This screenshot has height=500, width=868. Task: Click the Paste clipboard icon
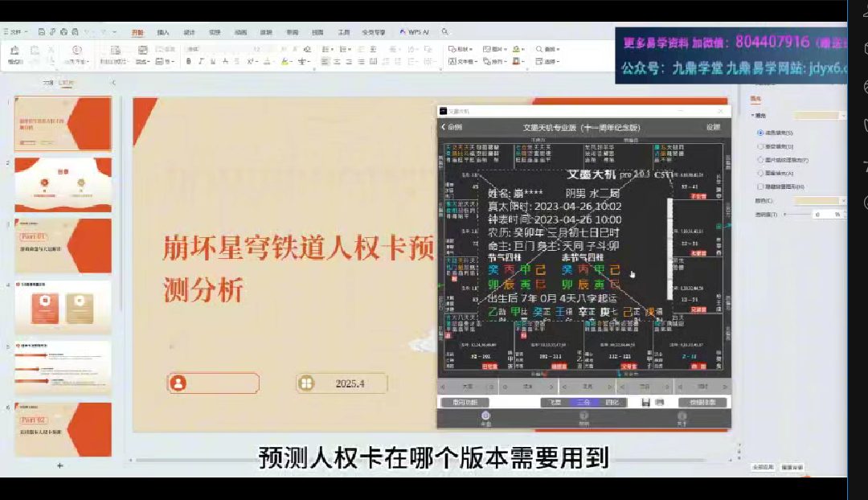point(14,55)
